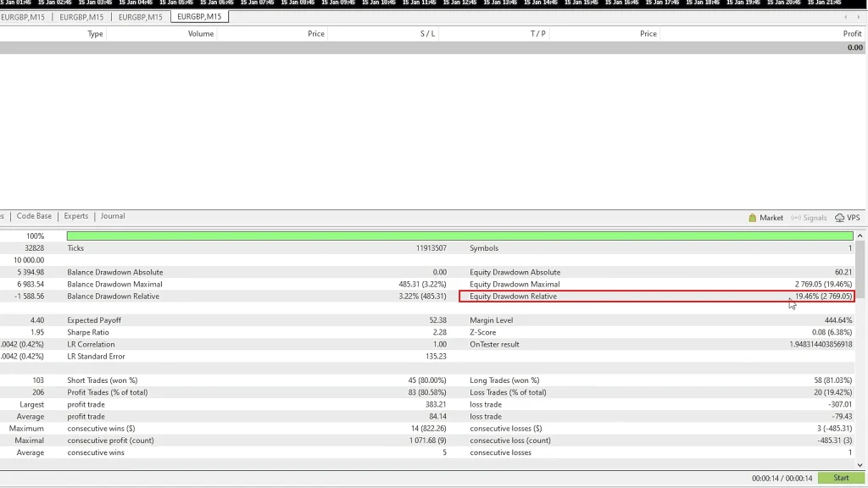Sort trades by Profit column header
The height and width of the screenshot is (488, 868).
(851, 34)
